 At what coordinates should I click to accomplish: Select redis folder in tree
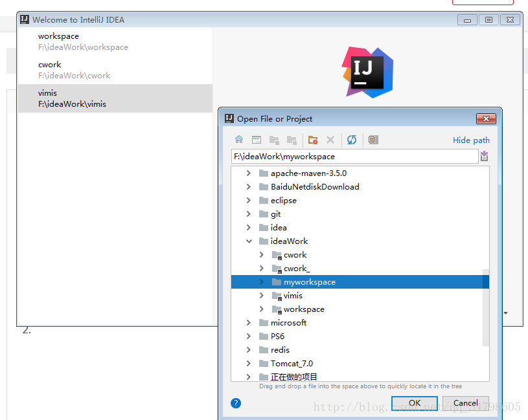pyautogui.click(x=280, y=349)
